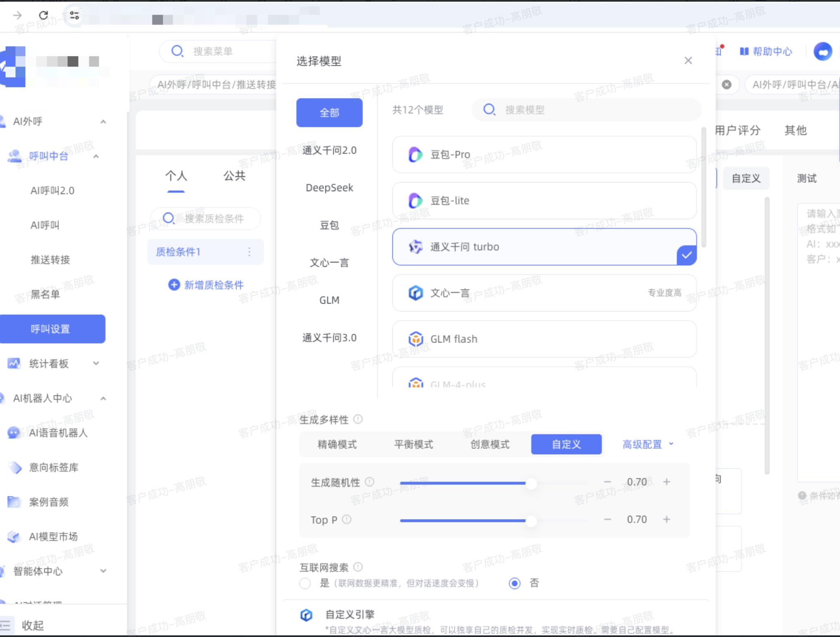Image resolution: width=840 pixels, height=637 pixels.
Task: Select the 通义千问3.0 category
Action: 329,338
